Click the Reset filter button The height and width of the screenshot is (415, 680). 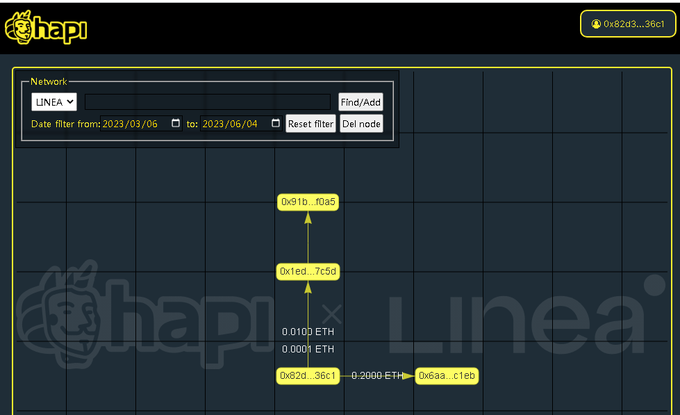[311, 124]
